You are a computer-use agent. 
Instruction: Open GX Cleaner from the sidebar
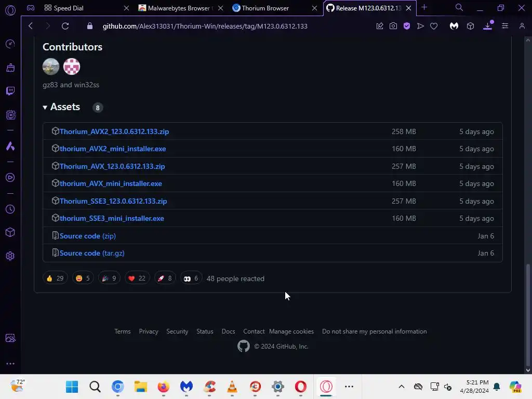pyautogui.click(x=10, y=68)
